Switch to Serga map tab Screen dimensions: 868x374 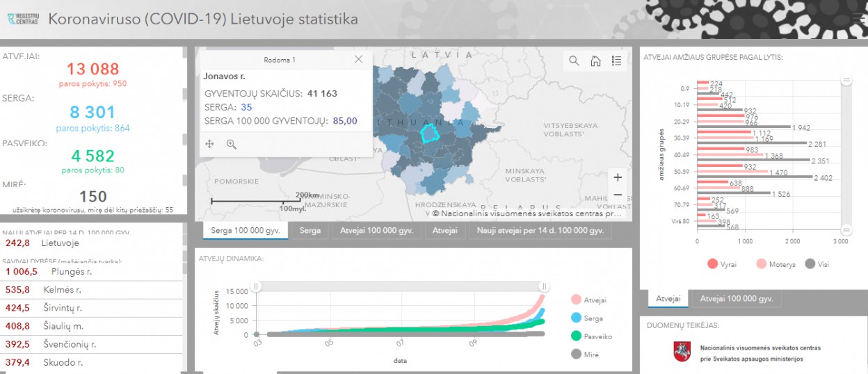[x=310, y=230]
